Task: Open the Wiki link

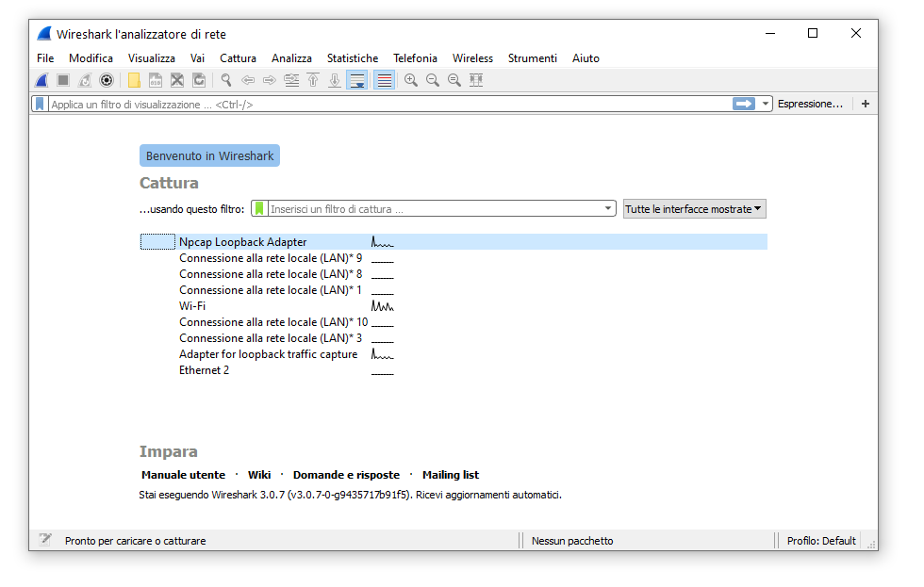Action: pos(259,475)
